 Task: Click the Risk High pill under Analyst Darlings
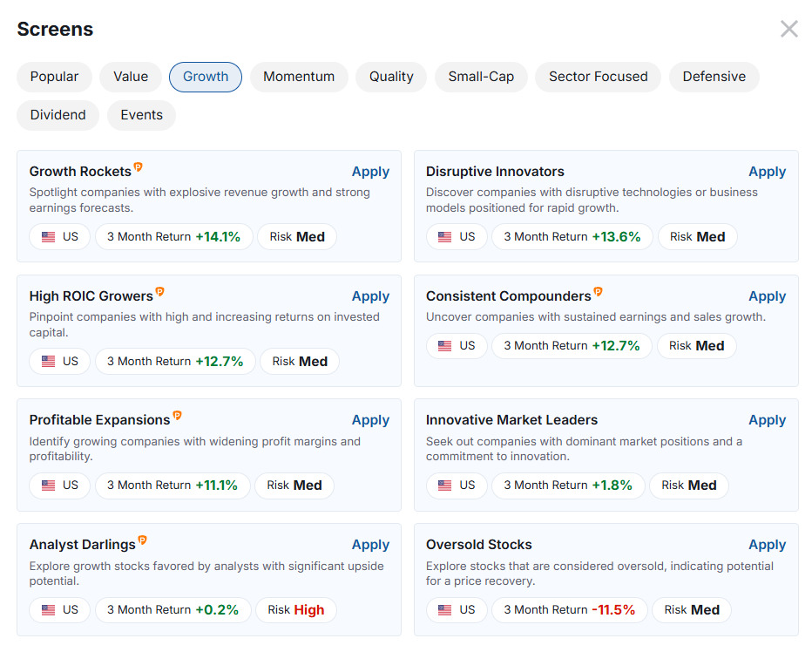[x=295, y=610]
